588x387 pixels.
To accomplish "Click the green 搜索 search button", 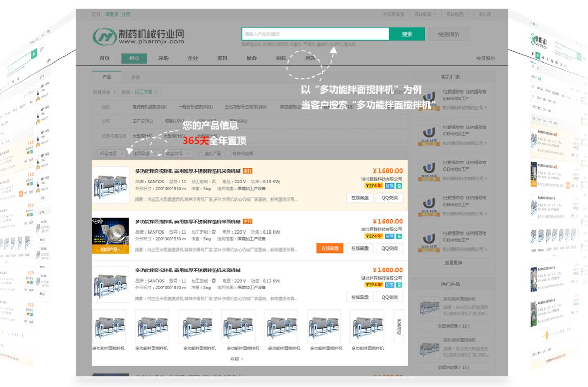I will [x=407, y=34].
